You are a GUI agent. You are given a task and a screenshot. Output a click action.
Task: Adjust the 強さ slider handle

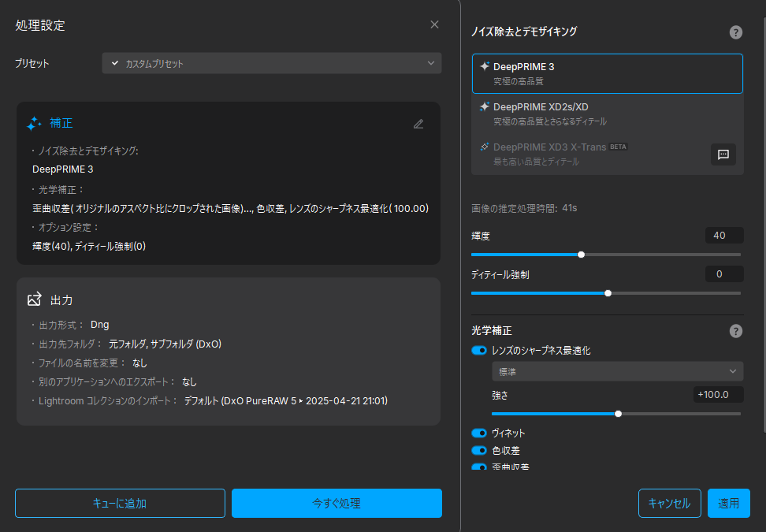pos(618,414)
